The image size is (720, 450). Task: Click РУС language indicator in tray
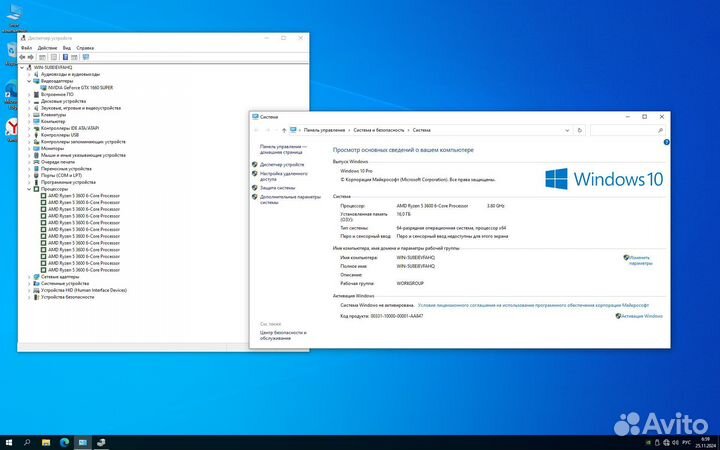point(686,443)
